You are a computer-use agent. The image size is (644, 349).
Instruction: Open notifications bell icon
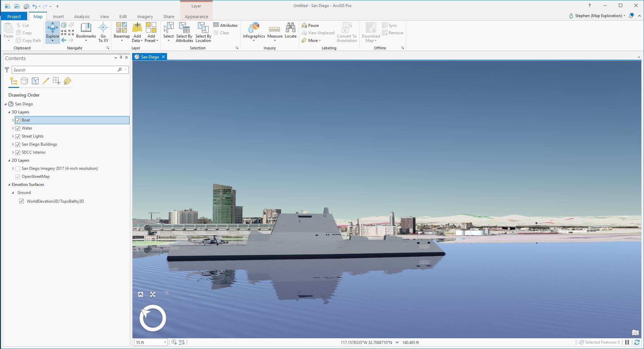click(x=631, y=16)
